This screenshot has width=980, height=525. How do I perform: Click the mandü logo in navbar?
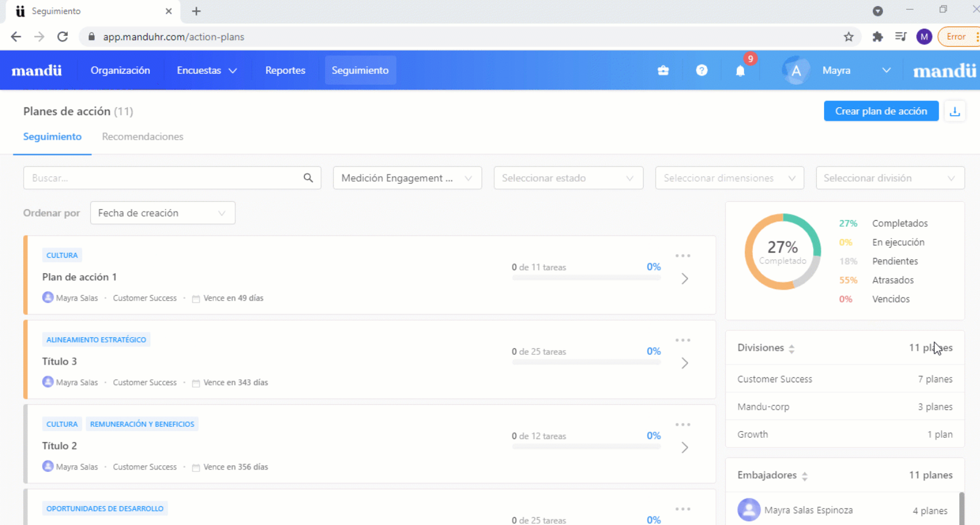(x=37, y=71)
